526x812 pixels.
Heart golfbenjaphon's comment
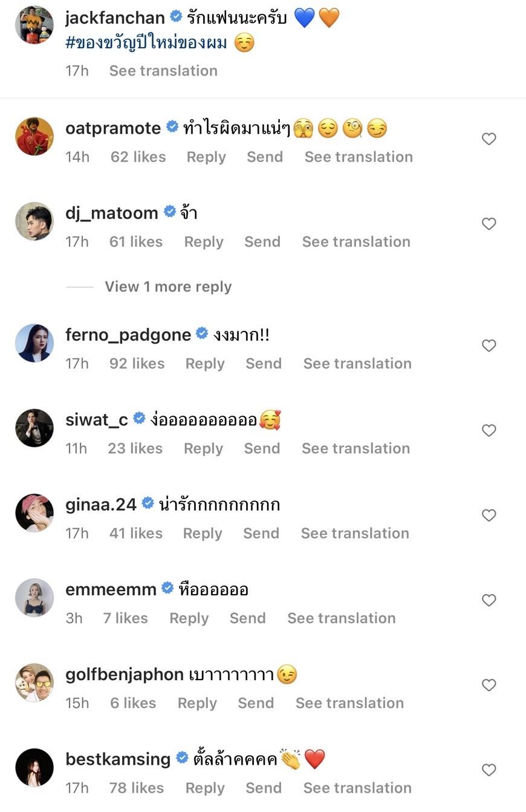[x=489, y=685]
